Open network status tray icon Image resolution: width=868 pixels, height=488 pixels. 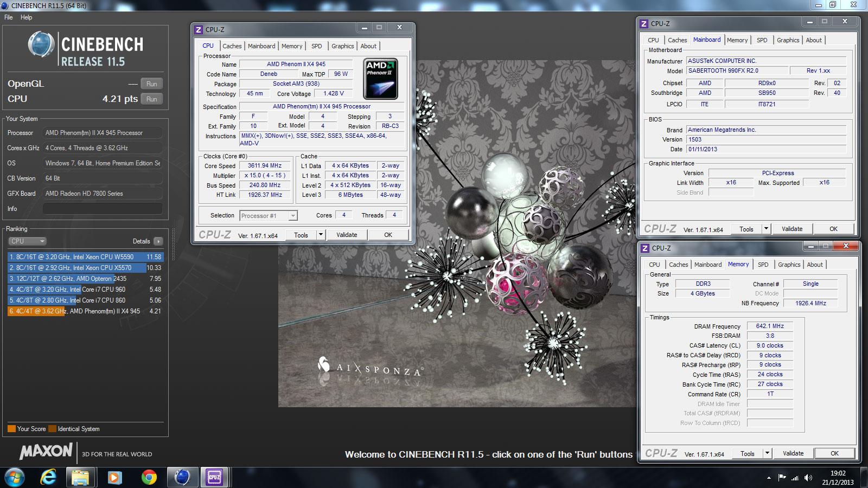pos(795,478)
